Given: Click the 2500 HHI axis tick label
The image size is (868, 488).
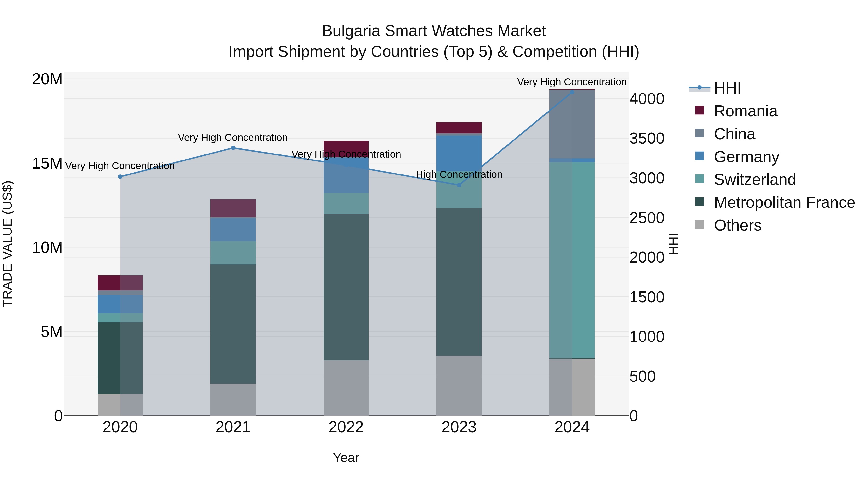Looking at the screenshot, I should (647, 218).
